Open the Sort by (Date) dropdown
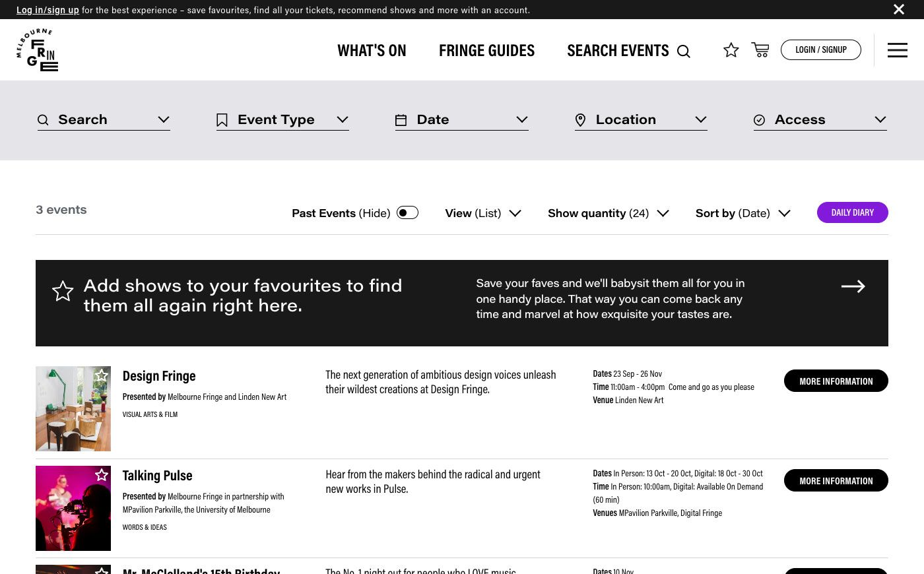 coord(743,213)
